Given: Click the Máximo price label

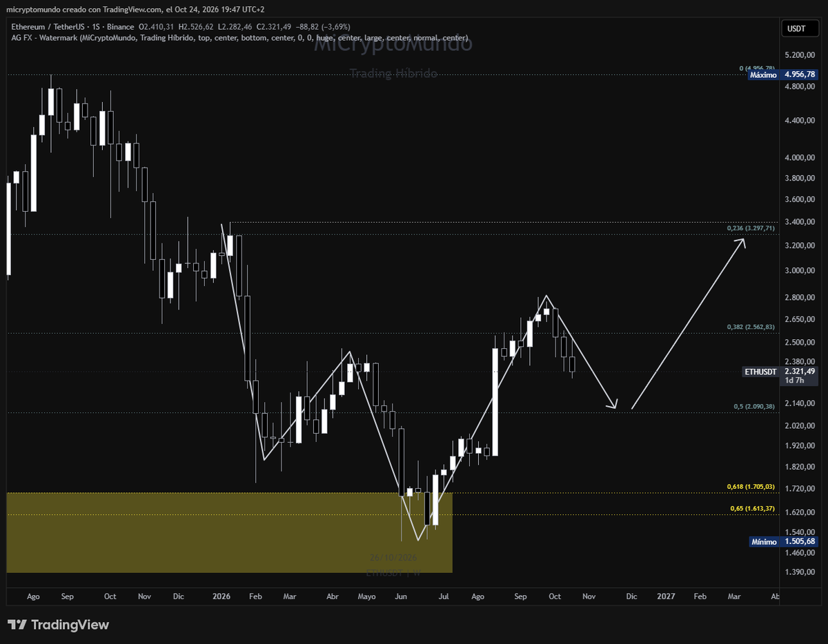Looking at the screenshot, I should point(765,74).
